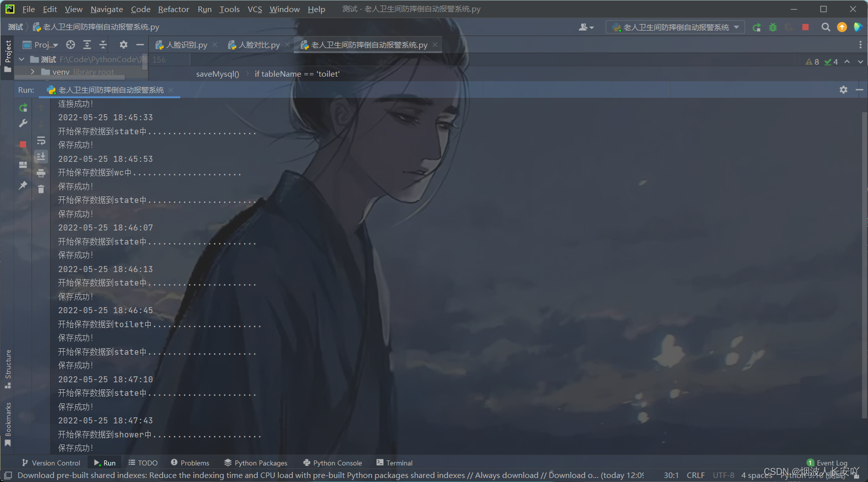This screenshot has height=482, width=868.
Task: Toggle scroll to end of console
Action: 41,157
